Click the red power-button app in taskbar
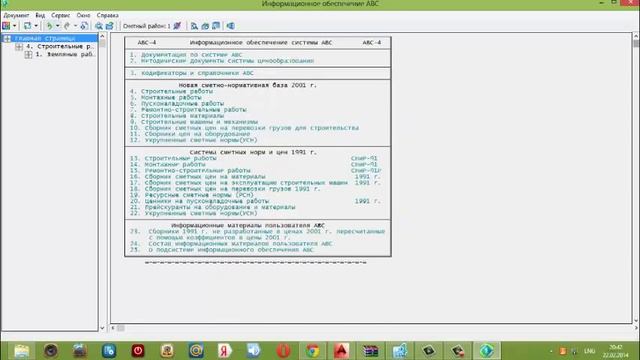This screenshot has height=360, width=640. [x=138, y=351]
